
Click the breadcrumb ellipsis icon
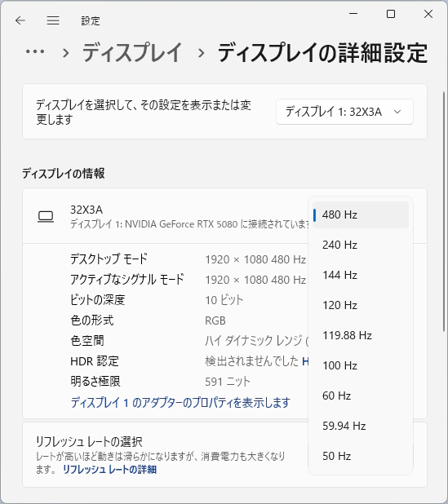click(x=35, y=51)
